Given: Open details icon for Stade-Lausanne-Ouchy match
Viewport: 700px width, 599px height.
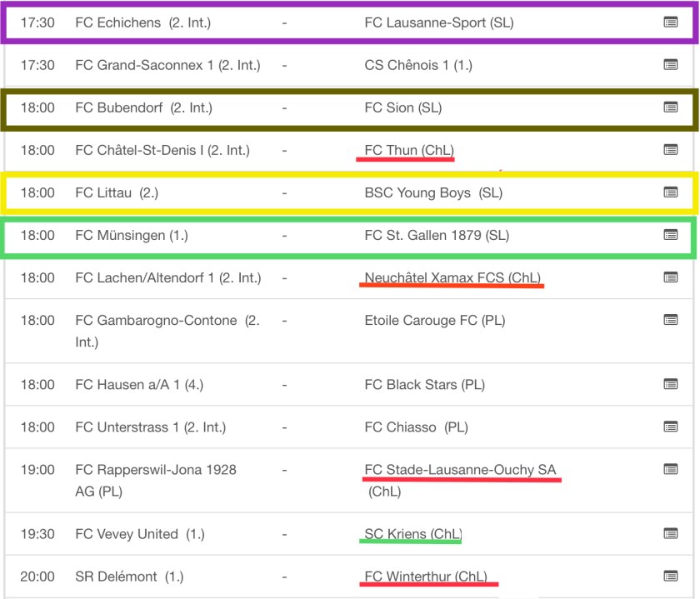Looking at the screenshot, I should (x=670, y=470).
